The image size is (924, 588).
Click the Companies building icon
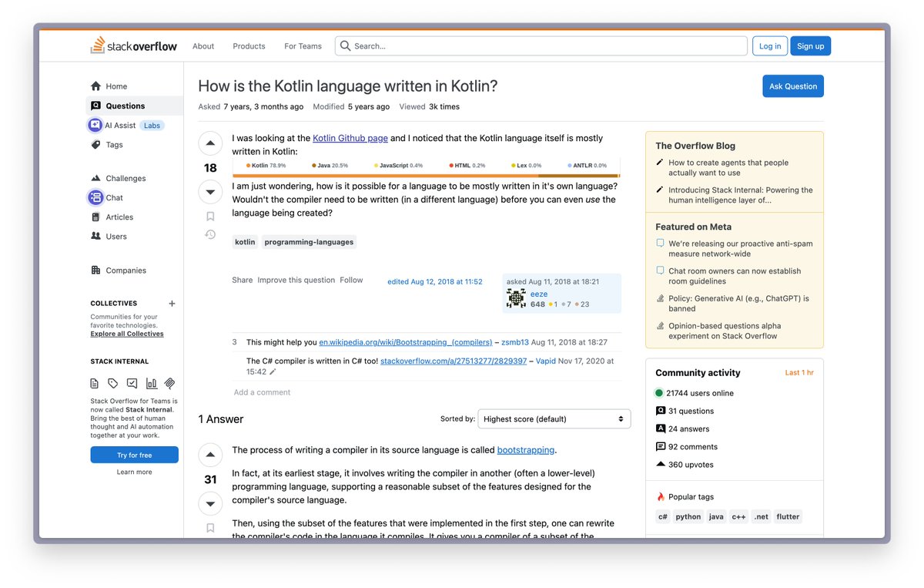[95, 270]
